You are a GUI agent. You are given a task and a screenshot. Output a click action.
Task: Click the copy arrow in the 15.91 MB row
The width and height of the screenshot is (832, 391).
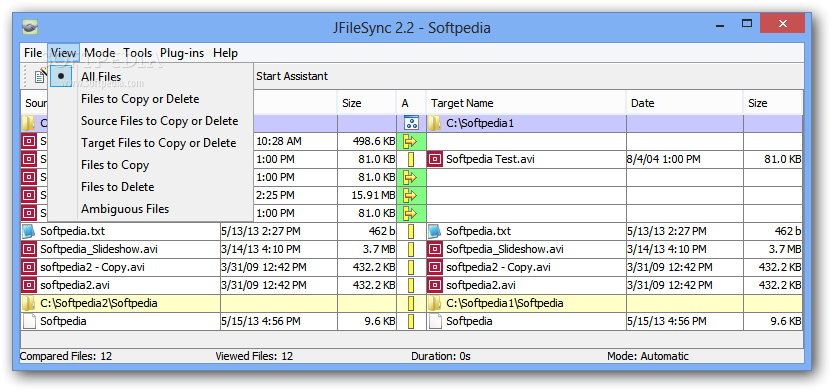click(x=411, y=195)
